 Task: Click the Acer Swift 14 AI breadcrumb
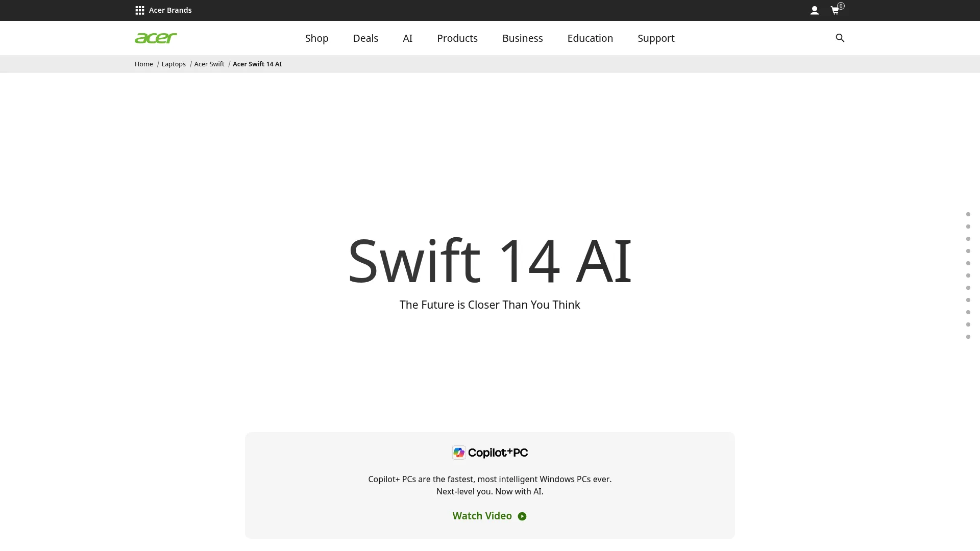click(x=257, y=64)
